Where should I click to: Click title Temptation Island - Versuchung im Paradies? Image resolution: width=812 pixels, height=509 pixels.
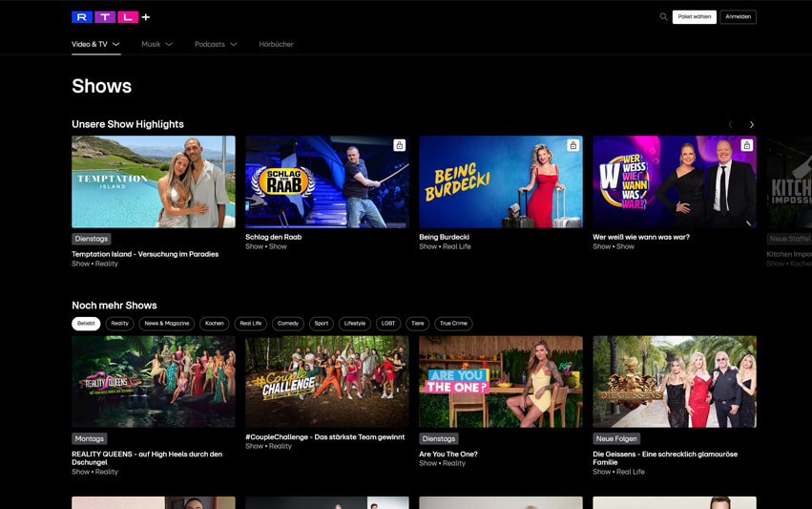coord(145,254)
